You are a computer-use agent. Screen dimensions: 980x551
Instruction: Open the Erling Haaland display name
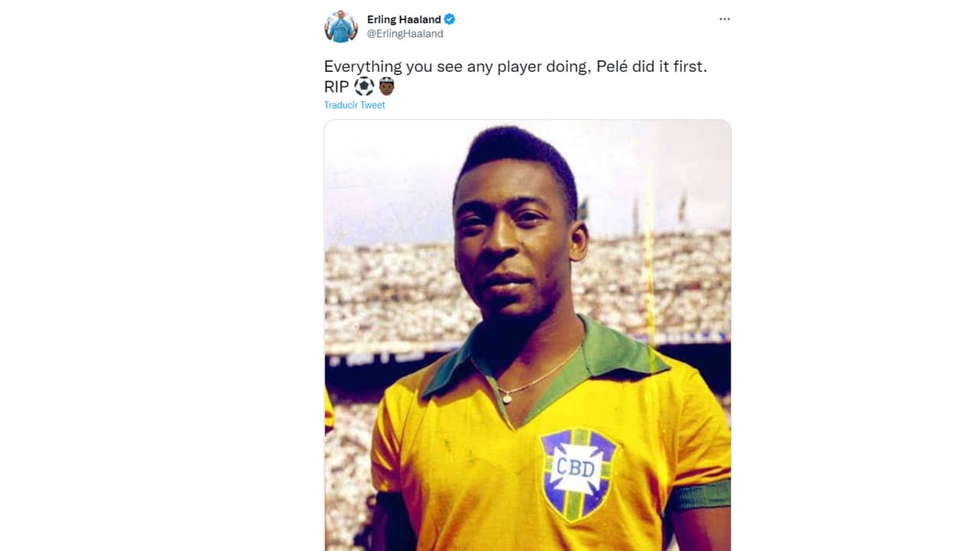(x=403, y=19)
